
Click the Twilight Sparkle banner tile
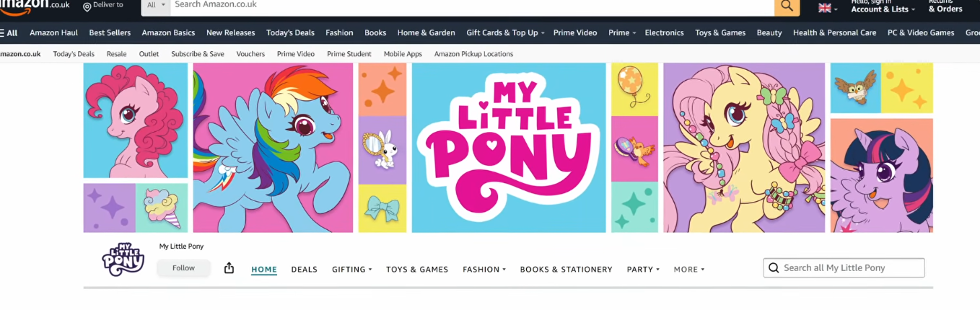(x=882, y=175)
